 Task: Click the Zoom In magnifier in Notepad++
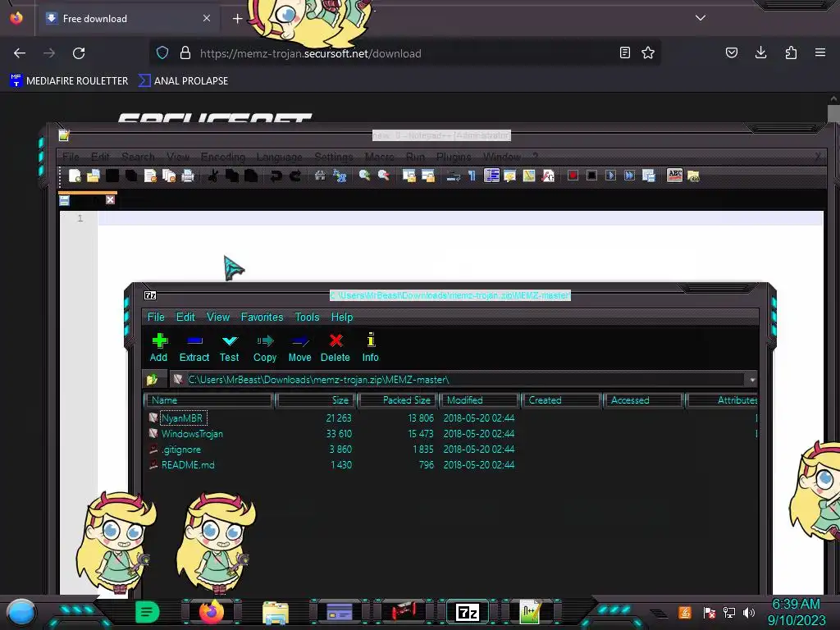click(364, 176)
